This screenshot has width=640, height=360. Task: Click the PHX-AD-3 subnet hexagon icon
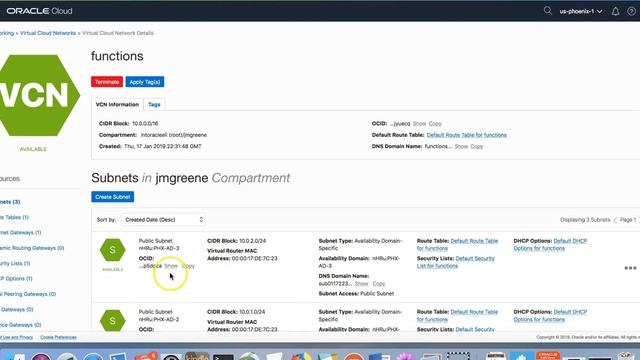113,250
